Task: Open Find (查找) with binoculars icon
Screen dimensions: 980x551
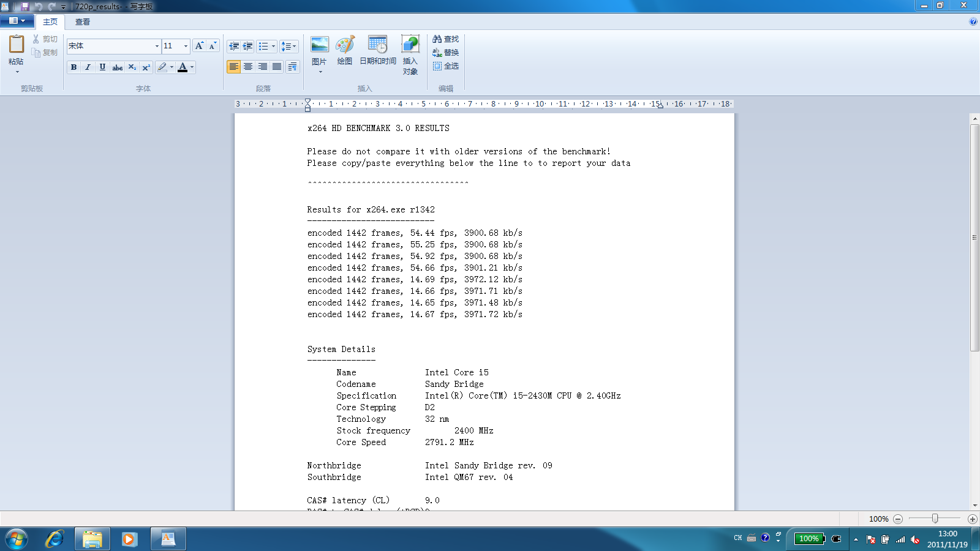Action: pos(445,39)
